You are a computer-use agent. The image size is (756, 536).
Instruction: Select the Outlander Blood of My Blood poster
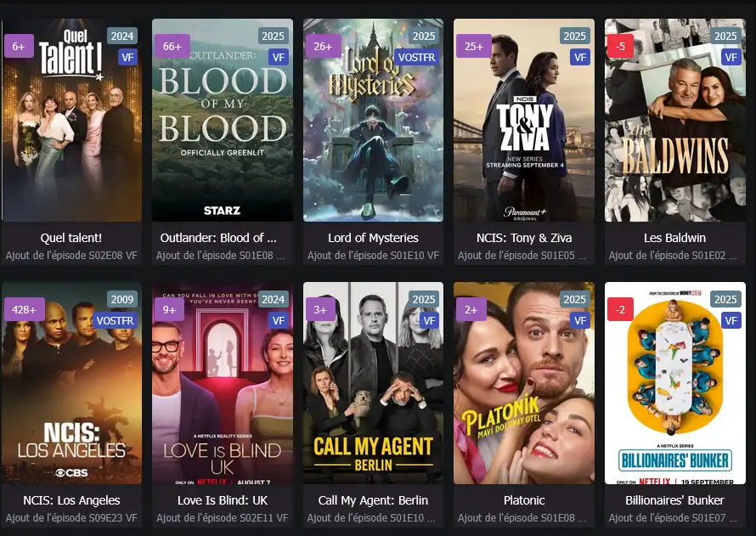point(223,120)
